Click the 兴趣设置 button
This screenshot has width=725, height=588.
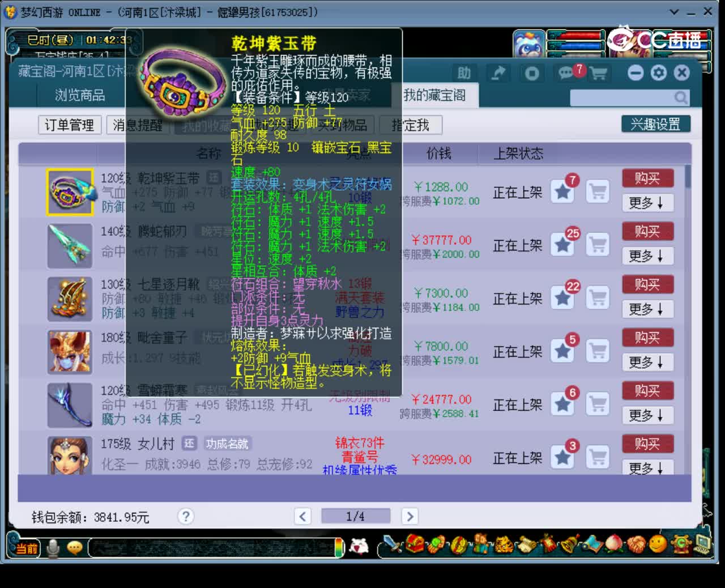pos(656,124)
